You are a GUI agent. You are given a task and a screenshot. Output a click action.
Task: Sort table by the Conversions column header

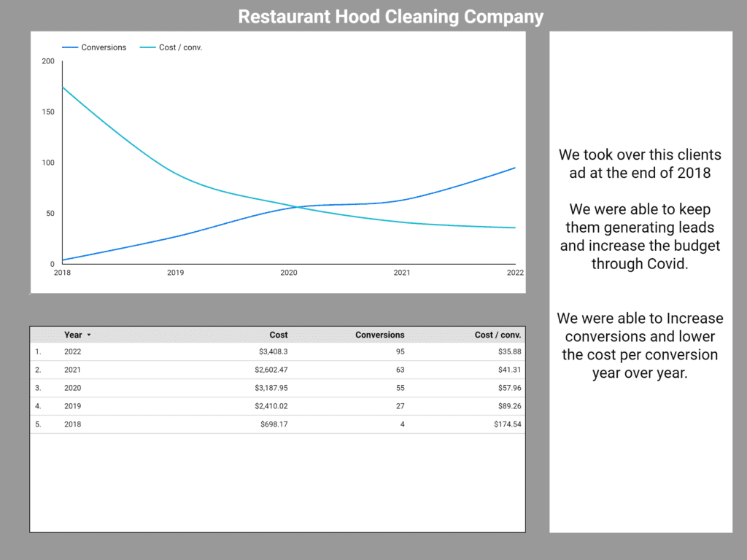[379, 335]
